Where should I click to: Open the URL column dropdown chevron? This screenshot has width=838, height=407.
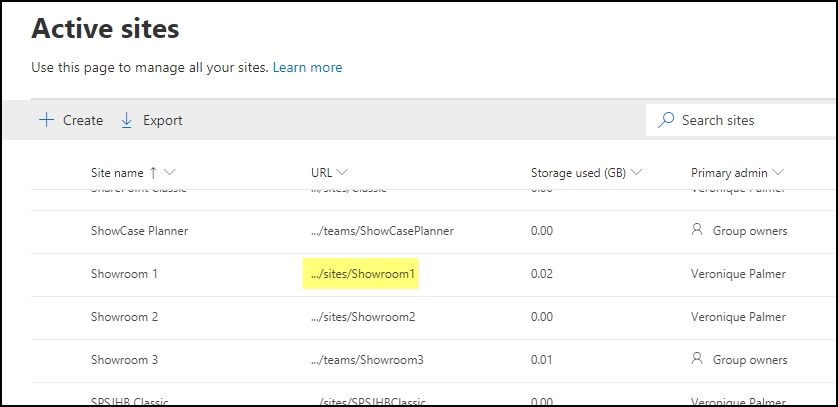(342, 172)
